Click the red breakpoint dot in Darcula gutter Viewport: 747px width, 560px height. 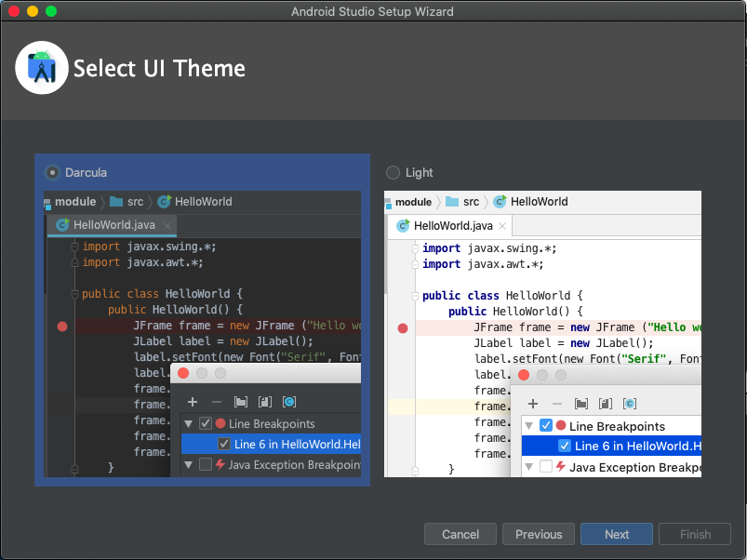pos(62,327)
